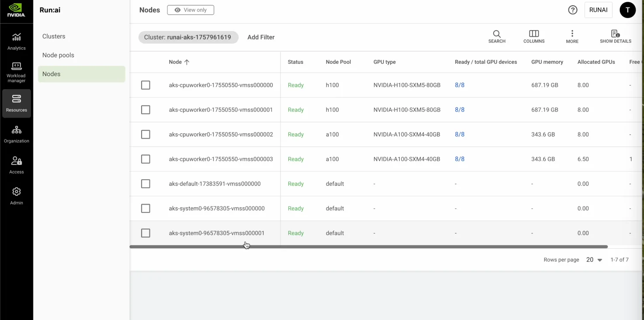Switch to the Clusters menu item
The image size is (644, 320).
point(54,36)
